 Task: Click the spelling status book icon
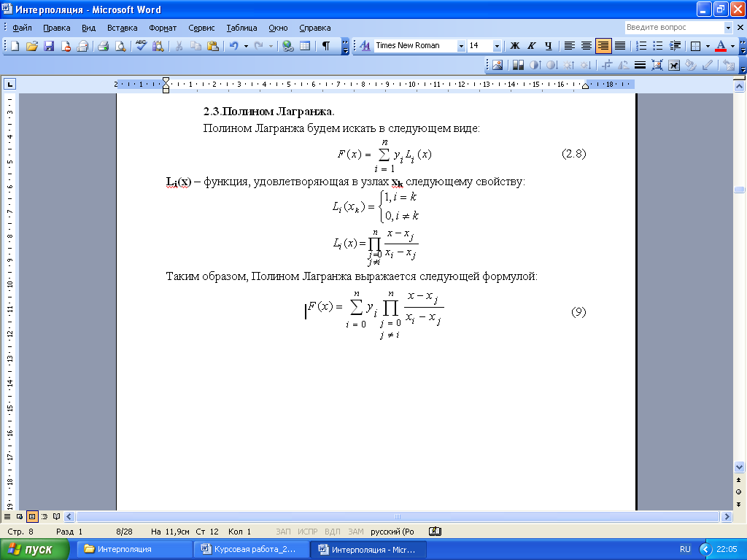pos(435,532)
